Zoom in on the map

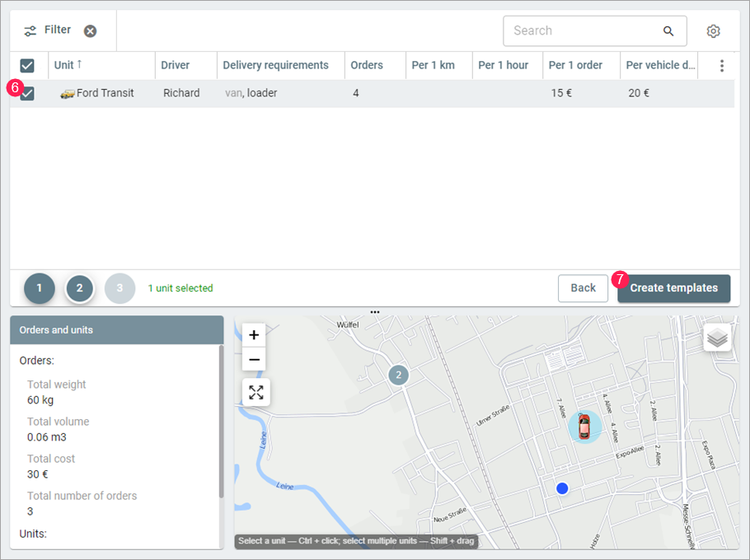click(254, 335)
